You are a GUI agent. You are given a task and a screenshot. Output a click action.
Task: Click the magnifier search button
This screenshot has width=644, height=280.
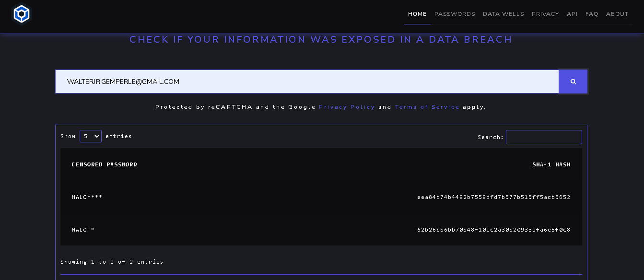point(573,82)
